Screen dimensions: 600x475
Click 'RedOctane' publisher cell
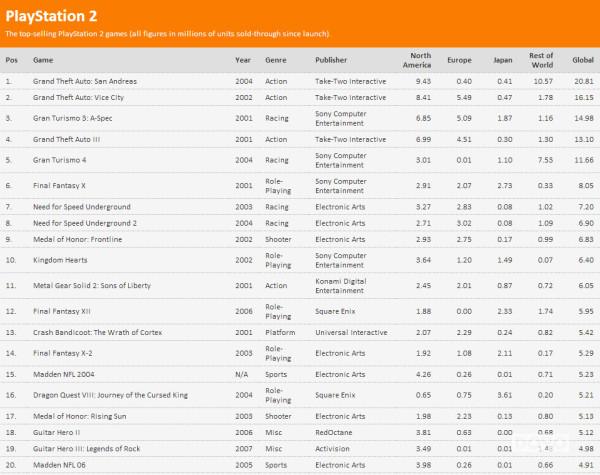click(334, 433)
